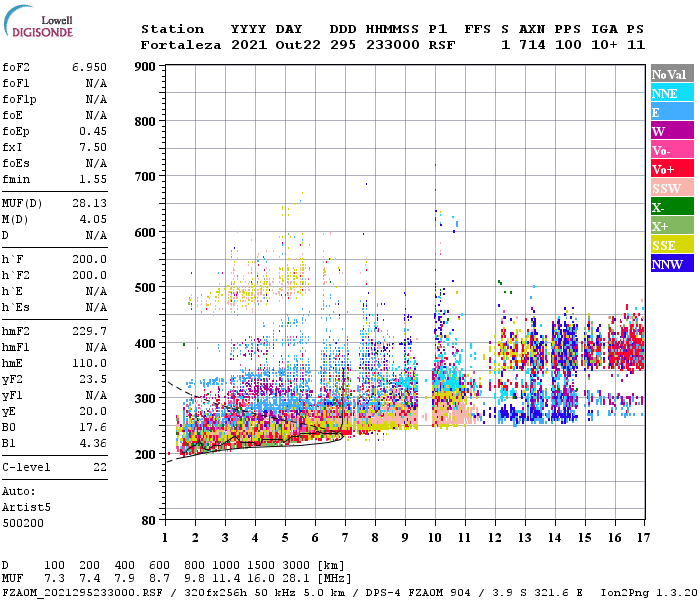Click the M(D) value 4.05
This screenshot has height=600, width=700.
(93, 219)
